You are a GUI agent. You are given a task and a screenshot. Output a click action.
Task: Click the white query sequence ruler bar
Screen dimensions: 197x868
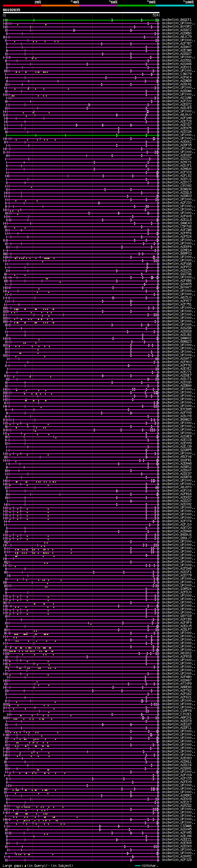pyautogui.click(x=81, y=13)
